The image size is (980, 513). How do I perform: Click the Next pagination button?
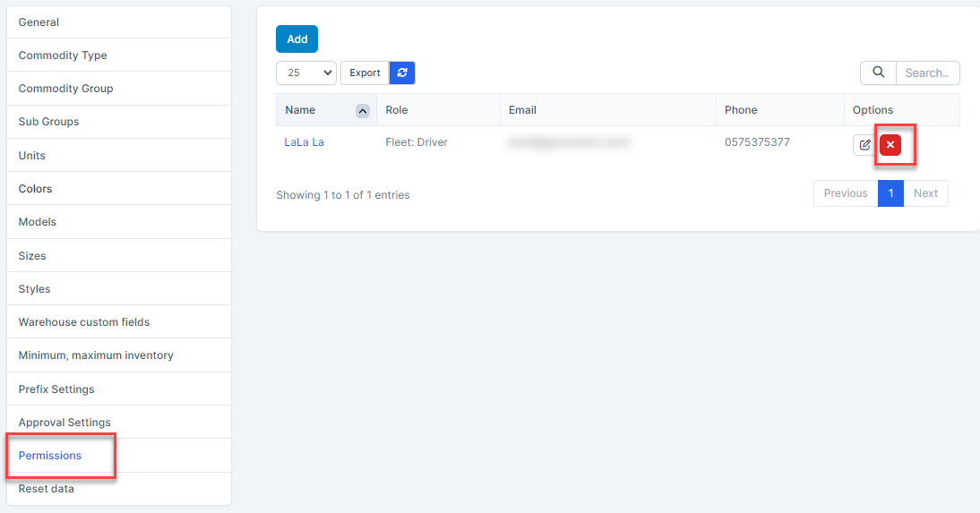925,193
